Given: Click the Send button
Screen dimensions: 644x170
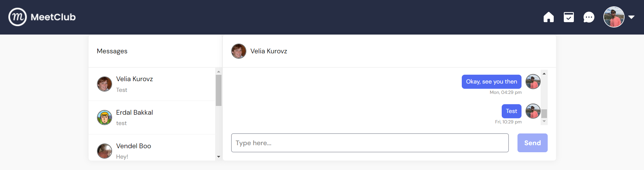Looking at the screenshot, I should coord(532,143).
